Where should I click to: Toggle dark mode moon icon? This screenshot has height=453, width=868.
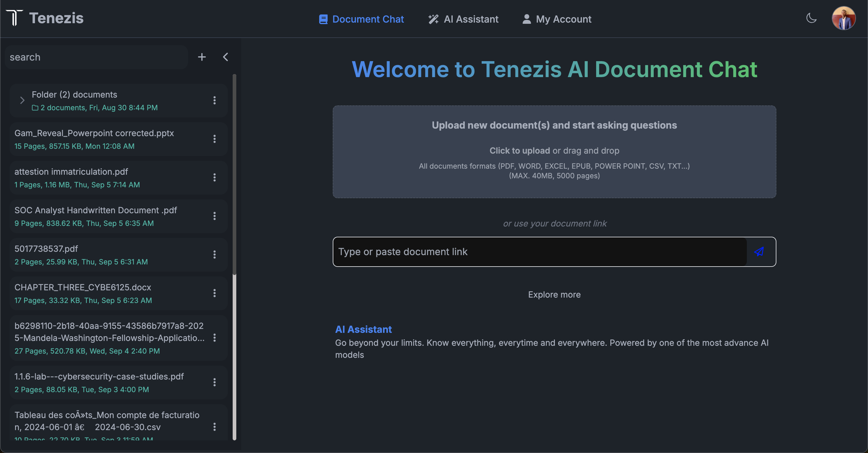tap(811, 18)
